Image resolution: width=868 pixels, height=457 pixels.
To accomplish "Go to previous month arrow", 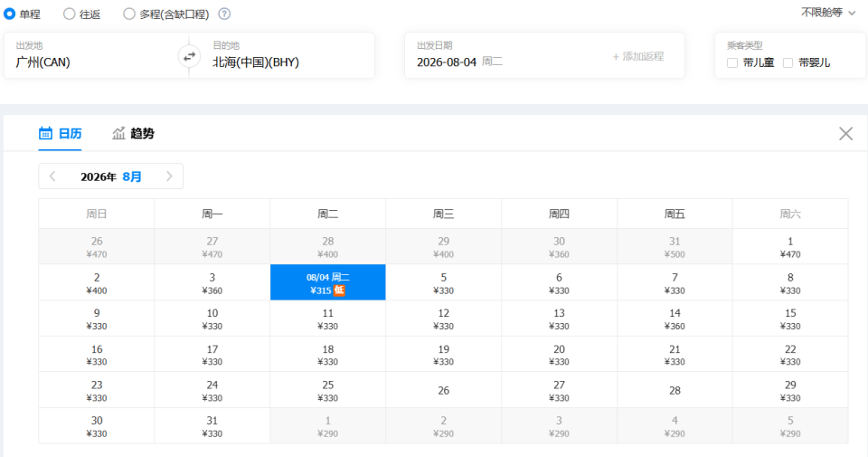I will [52, 176].
